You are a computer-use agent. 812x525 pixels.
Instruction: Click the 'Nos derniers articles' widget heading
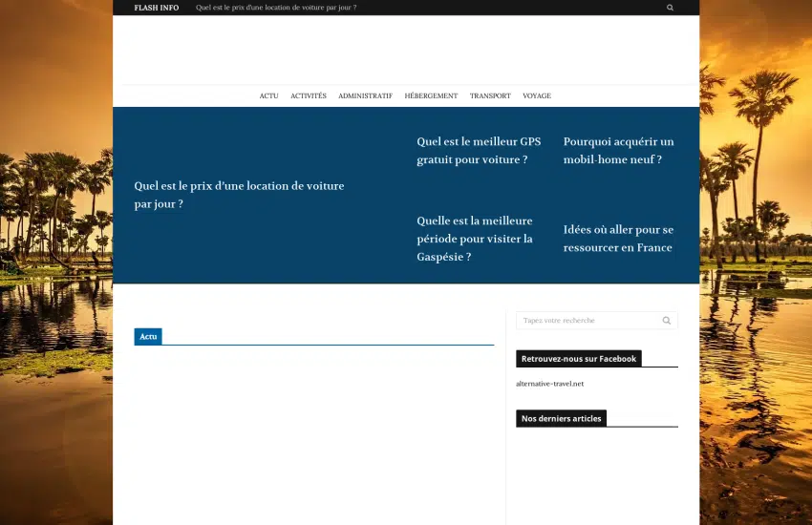pos(561,418)
